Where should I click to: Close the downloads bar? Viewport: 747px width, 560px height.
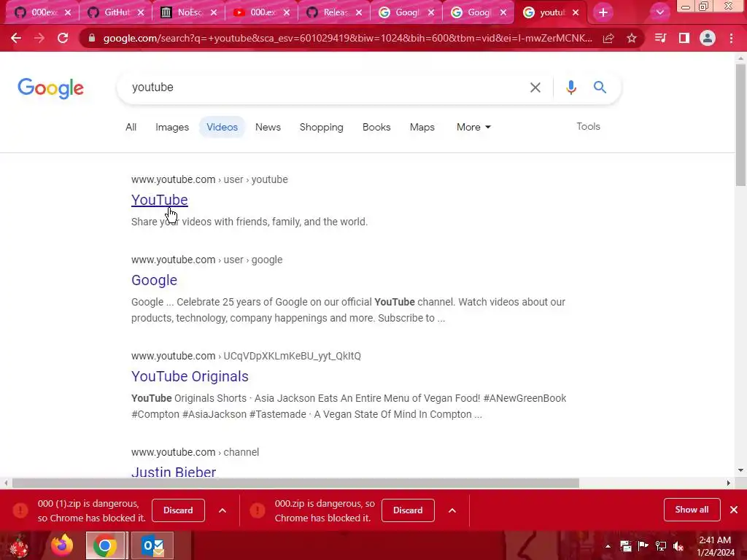(x=734, y=510)
